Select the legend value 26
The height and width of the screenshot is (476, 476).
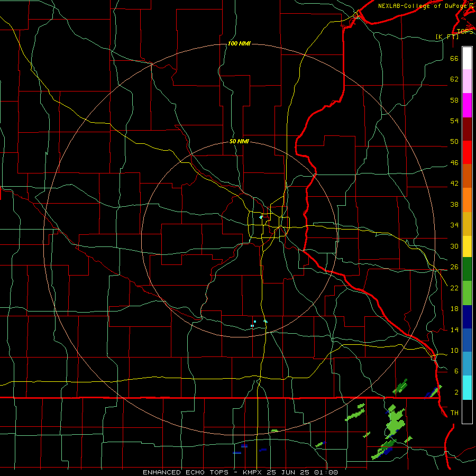454,267
